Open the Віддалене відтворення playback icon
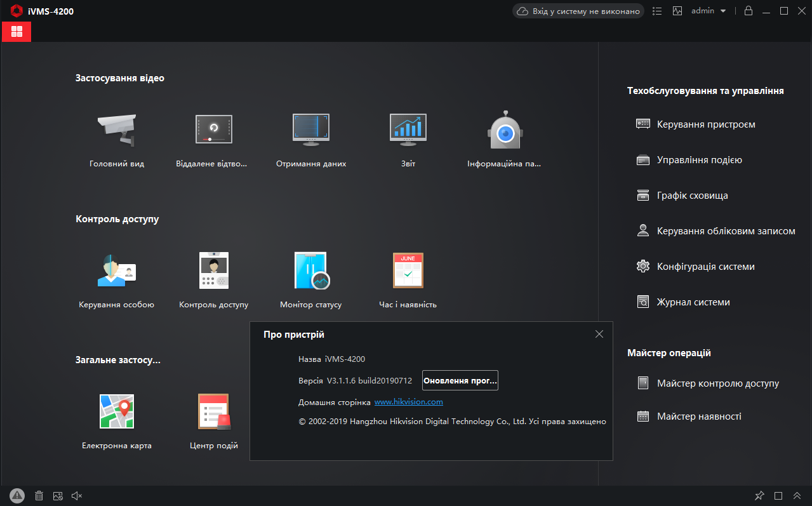The height and width of the screenshot is (506, 812). pyautogui.click(x=213, y=130)
